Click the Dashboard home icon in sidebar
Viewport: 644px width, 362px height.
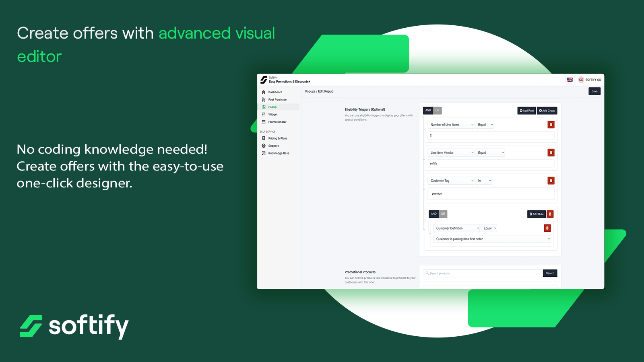tap(264, 92)
